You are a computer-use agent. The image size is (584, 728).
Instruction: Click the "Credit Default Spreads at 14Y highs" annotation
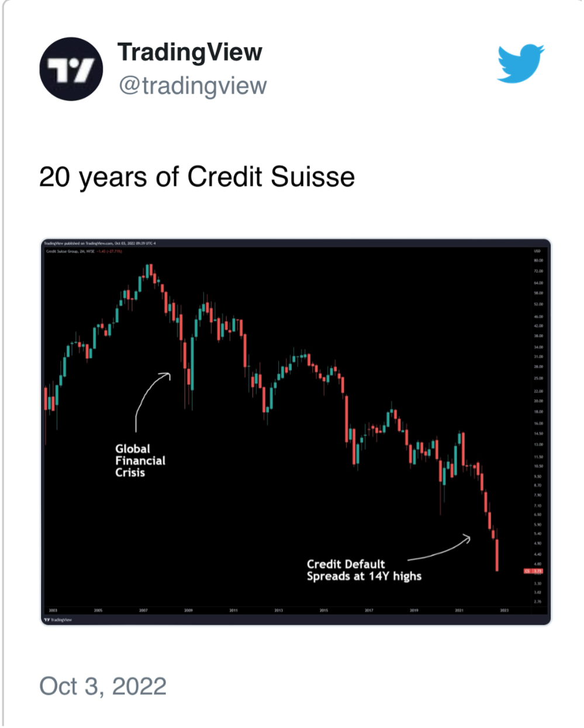tap(364, 570)
